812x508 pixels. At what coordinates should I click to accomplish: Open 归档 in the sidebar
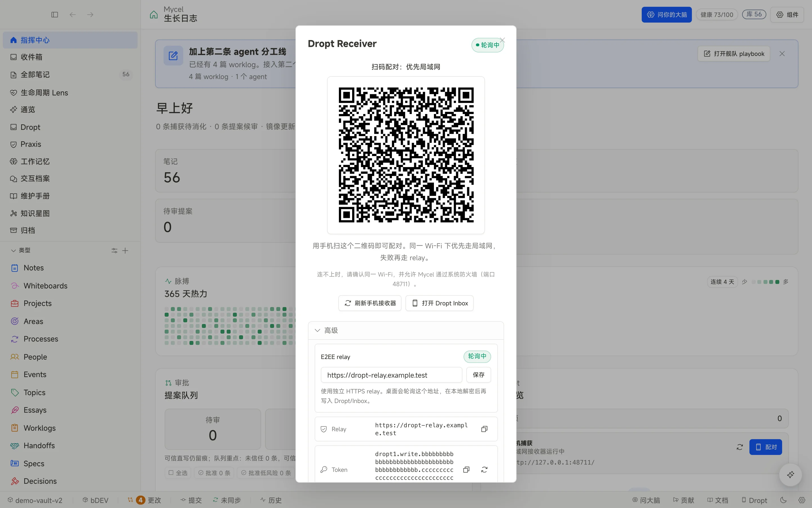[70, 231]
